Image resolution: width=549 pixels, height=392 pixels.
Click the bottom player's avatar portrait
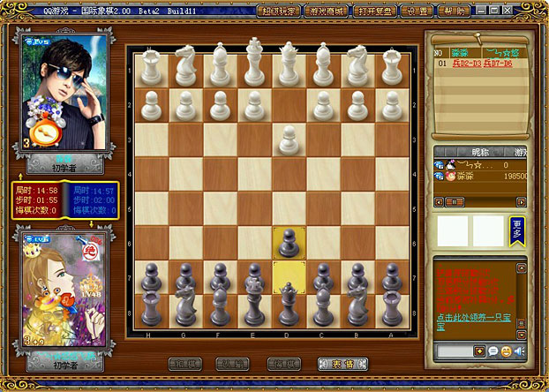[x=64, y=290]
